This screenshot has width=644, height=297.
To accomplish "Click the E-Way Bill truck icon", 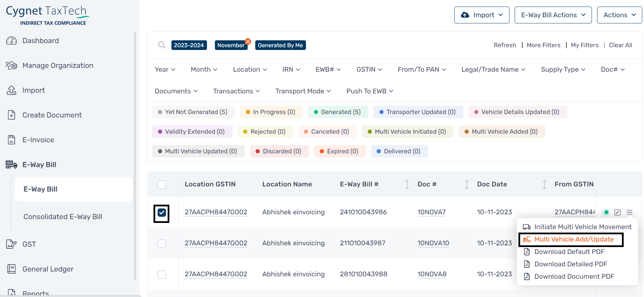I will tap(11, 165).
